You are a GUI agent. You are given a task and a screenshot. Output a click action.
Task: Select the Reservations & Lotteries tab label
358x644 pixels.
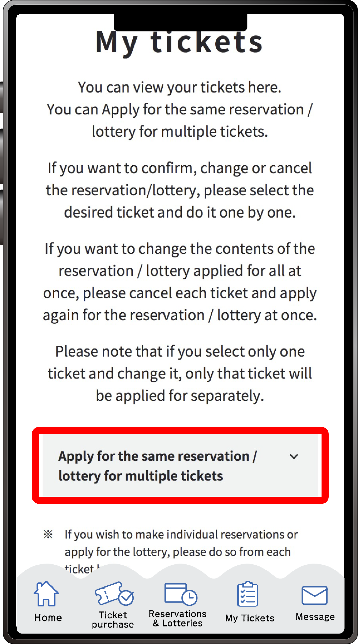(178, 618)
